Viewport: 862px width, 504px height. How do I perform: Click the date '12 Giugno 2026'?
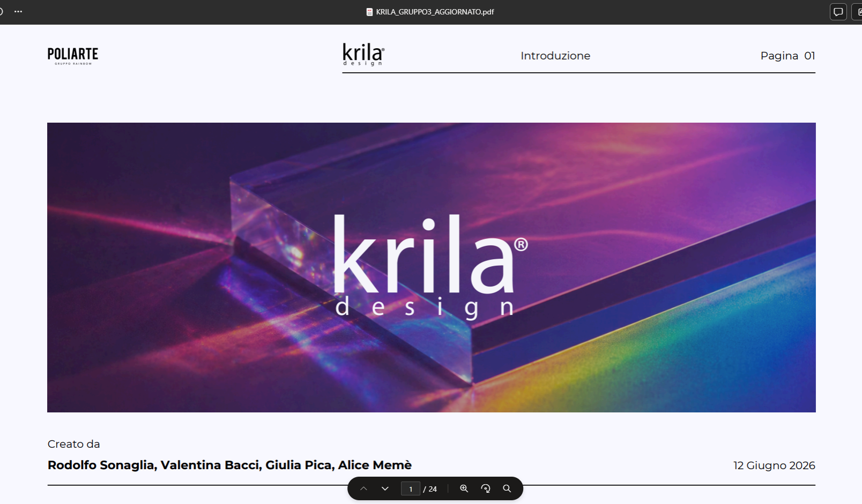tap(774, 465)
